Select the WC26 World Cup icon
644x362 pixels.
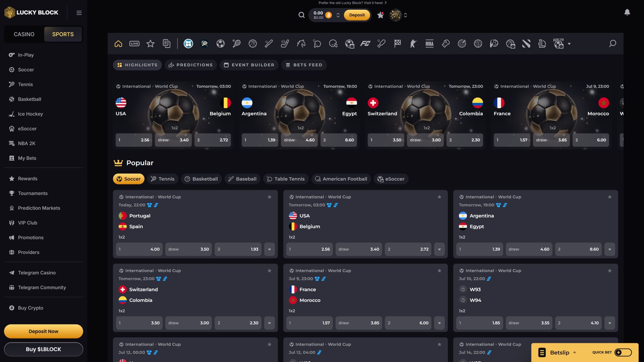(189, 44)
